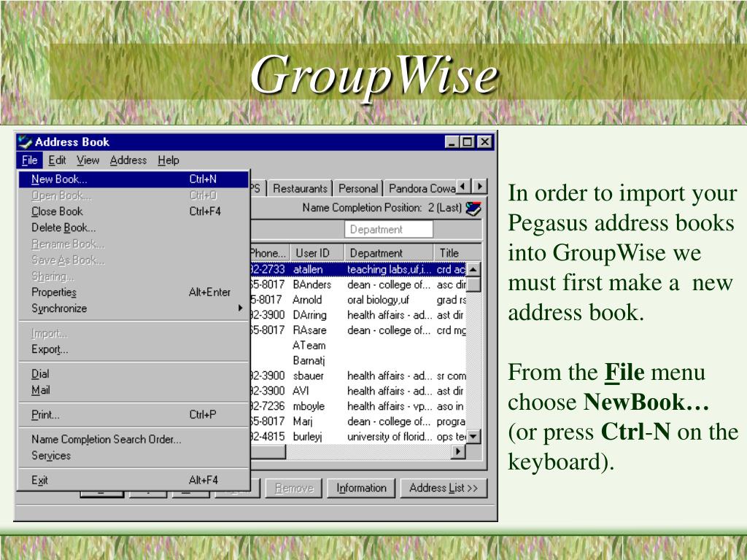Open Name Completion Search Order...
747x560 pixels.
134,439
